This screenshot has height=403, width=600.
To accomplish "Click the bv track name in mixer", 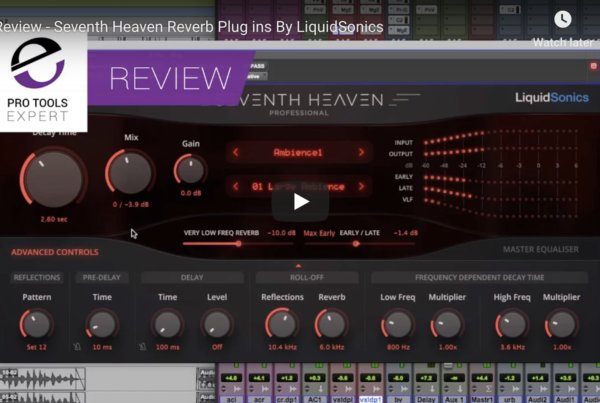I will click(398, 399).
